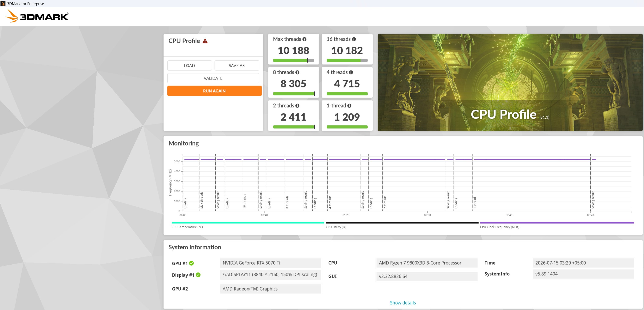Click the SAVE AS button
This screenshot has width=644, height=310.
click(236, 65)
